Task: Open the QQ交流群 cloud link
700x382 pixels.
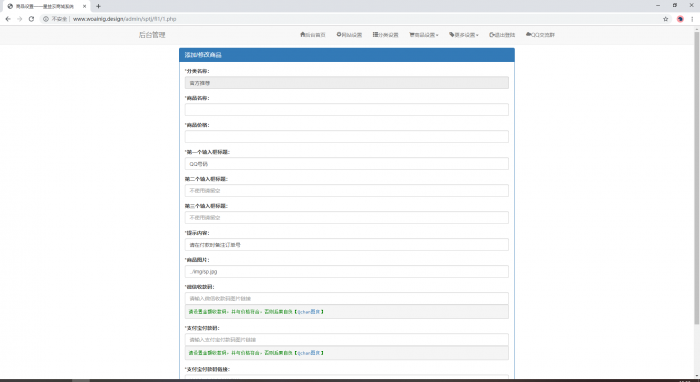Action: (x=540, y=35)
